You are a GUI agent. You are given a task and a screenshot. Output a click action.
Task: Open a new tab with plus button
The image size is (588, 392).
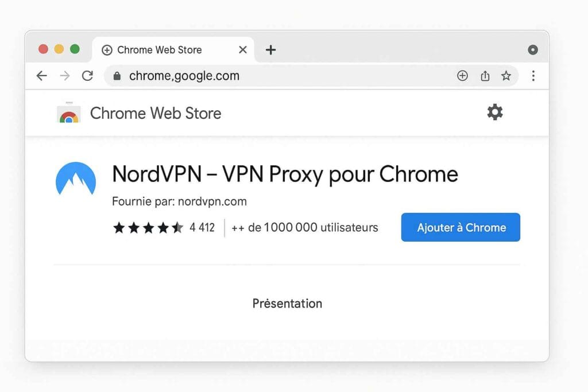click(270, 50)
